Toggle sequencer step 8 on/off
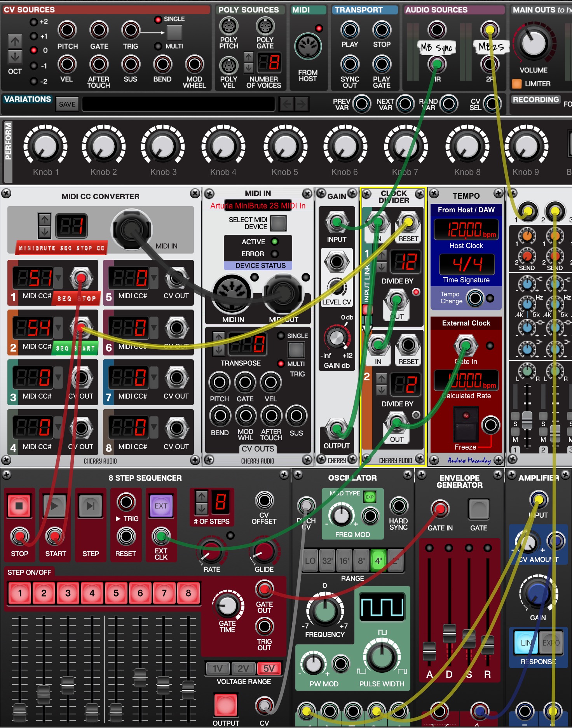572x728 pixels. point(188,593)
